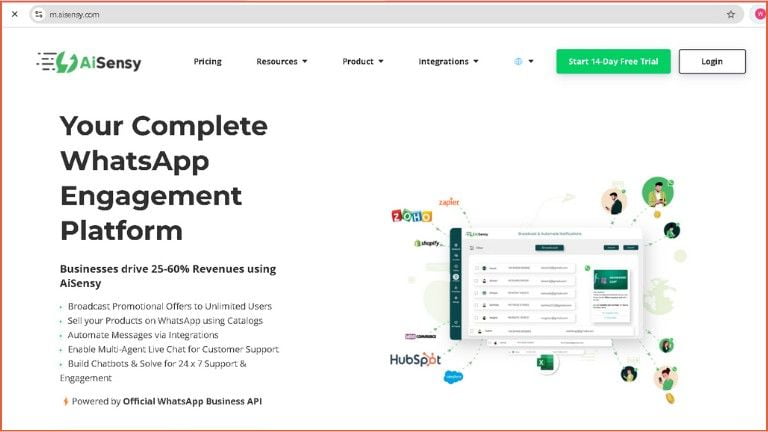Click the AiSensy logo
The width and height of the screenshot is (768, 432).
(89, 62)
